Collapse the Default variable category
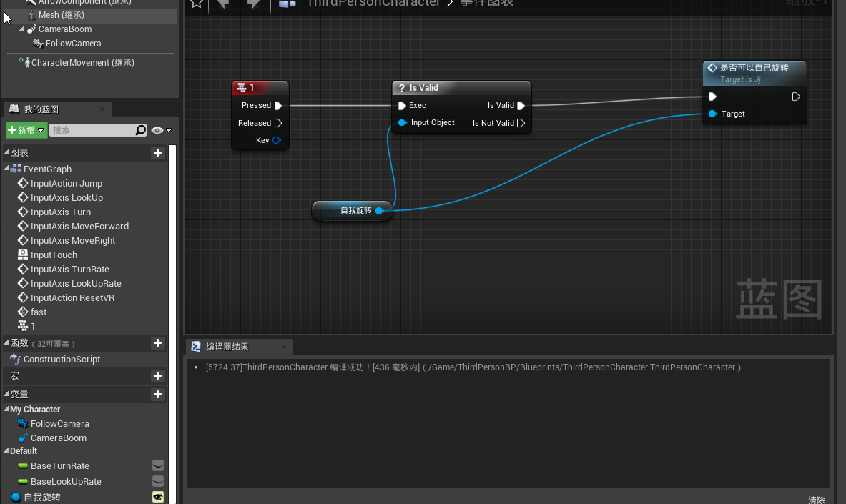This screenshot has width=846, height=504. [x=6, y=450]
